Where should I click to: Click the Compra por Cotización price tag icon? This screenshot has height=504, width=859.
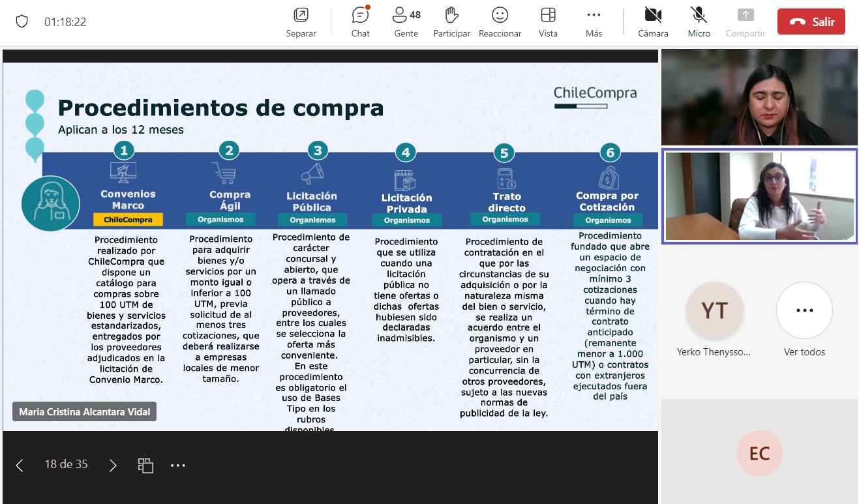click(x=609, y=177)
